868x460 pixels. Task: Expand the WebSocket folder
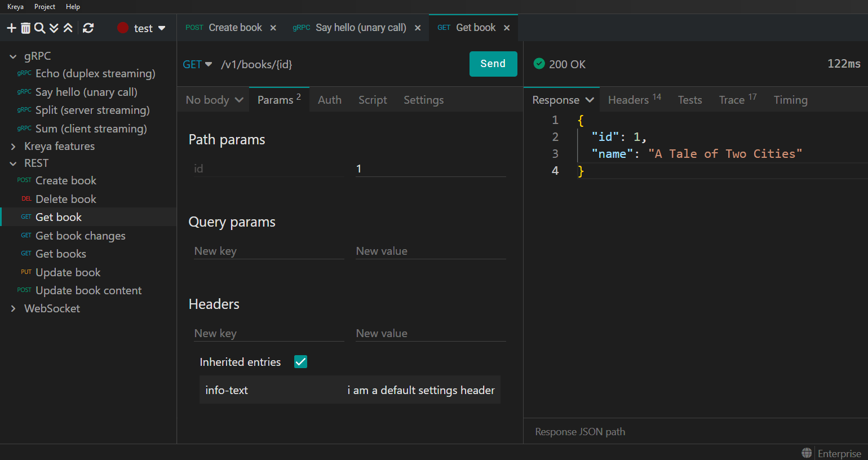pos(13,308)
